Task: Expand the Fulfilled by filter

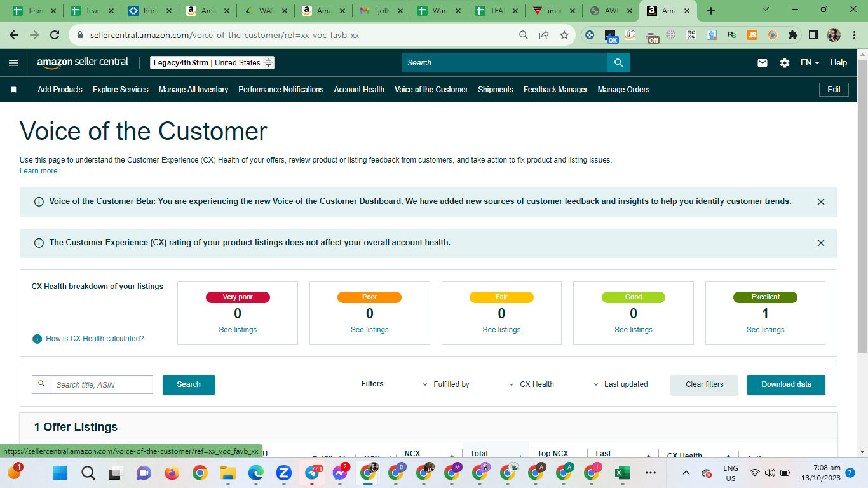Action: click(446, 384)
